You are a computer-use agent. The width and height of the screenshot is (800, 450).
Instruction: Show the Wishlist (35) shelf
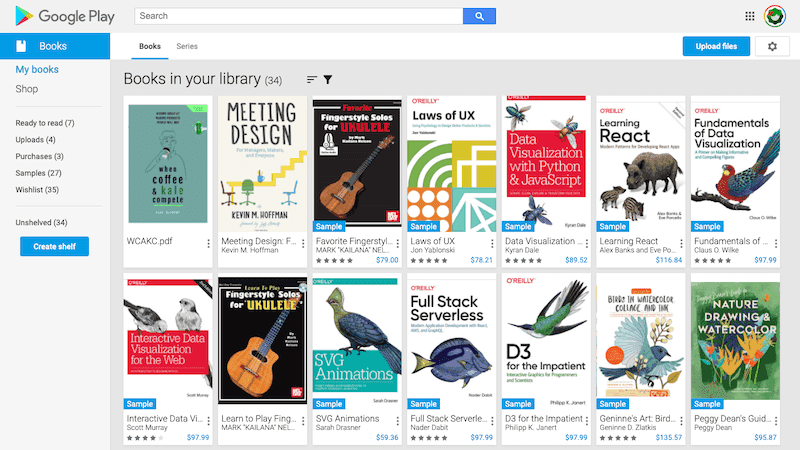(x=37, y=190)
